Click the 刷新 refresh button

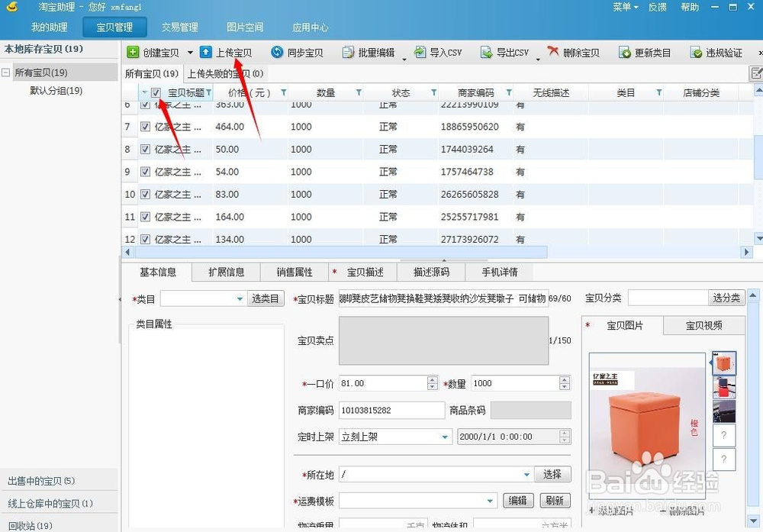(x=555, y=500)
